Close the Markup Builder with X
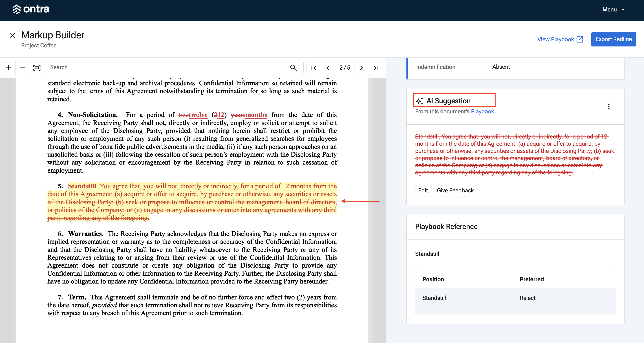644x343 pixels. 13,35
